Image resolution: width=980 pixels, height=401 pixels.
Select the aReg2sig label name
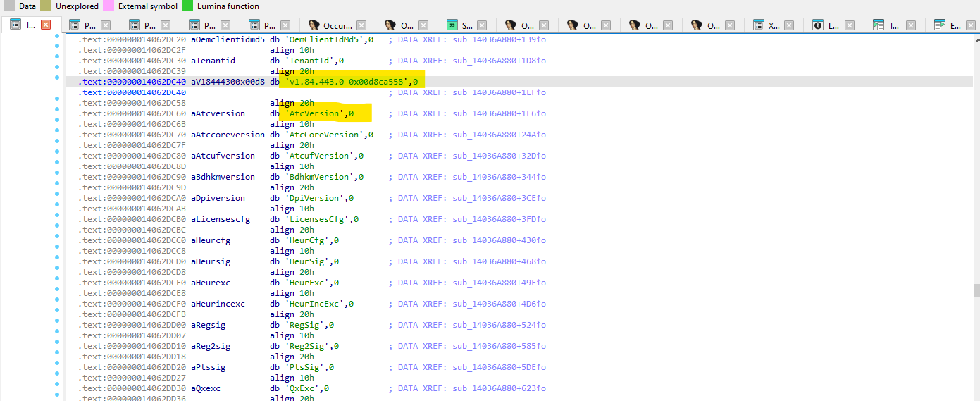211,346
